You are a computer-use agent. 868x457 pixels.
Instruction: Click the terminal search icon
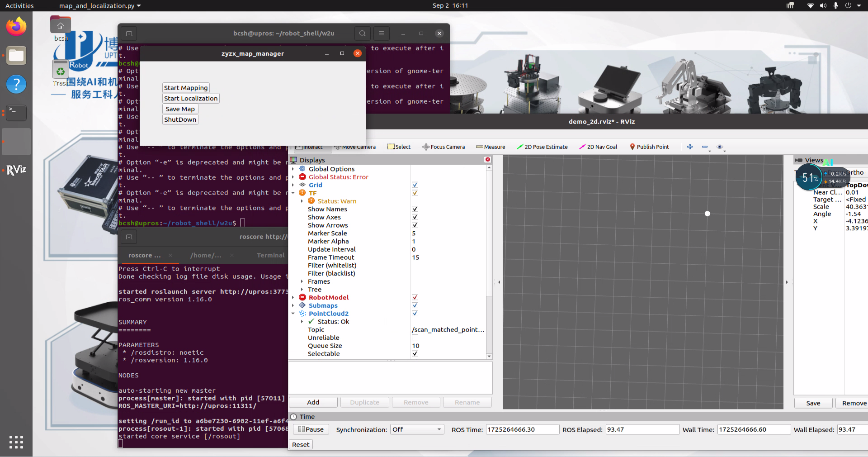pos(363,33)
